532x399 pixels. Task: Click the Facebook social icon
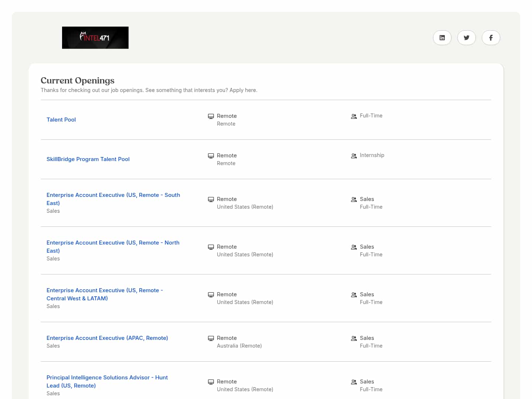pos(491,37)
